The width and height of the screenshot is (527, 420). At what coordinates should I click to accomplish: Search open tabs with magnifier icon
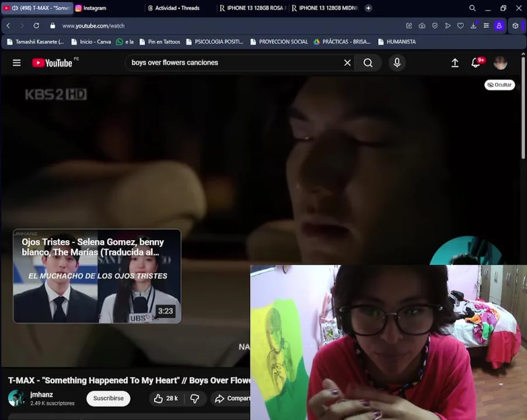472,8
